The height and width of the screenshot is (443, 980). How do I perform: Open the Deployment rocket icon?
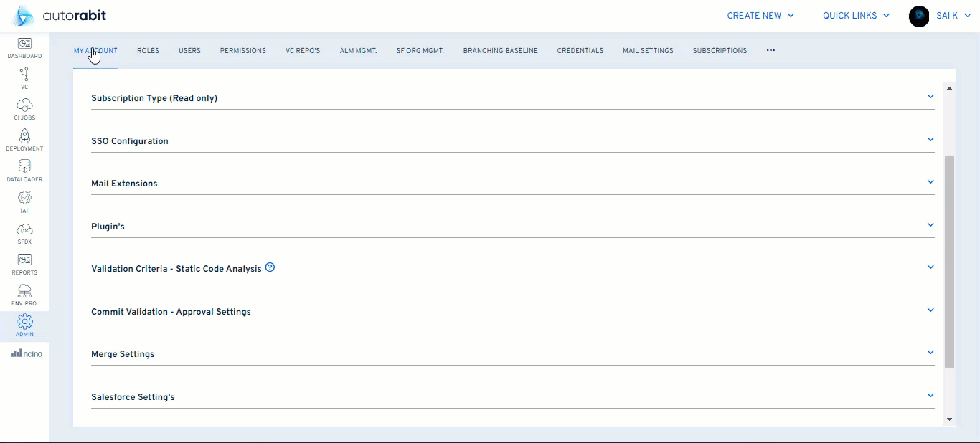click(24, 136)
